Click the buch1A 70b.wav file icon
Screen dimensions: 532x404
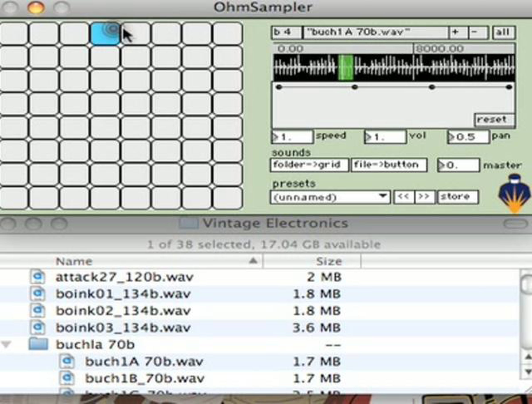pos(67,361)
